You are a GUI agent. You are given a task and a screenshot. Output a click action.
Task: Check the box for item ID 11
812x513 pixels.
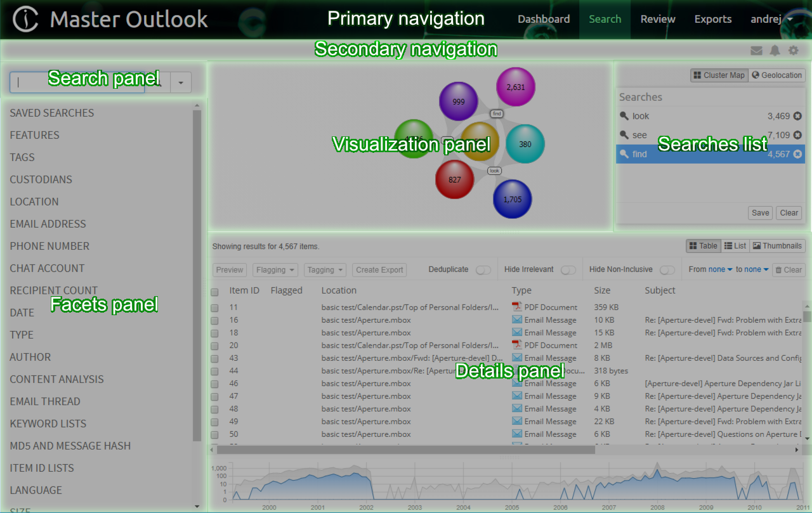(x=214, y=308)
